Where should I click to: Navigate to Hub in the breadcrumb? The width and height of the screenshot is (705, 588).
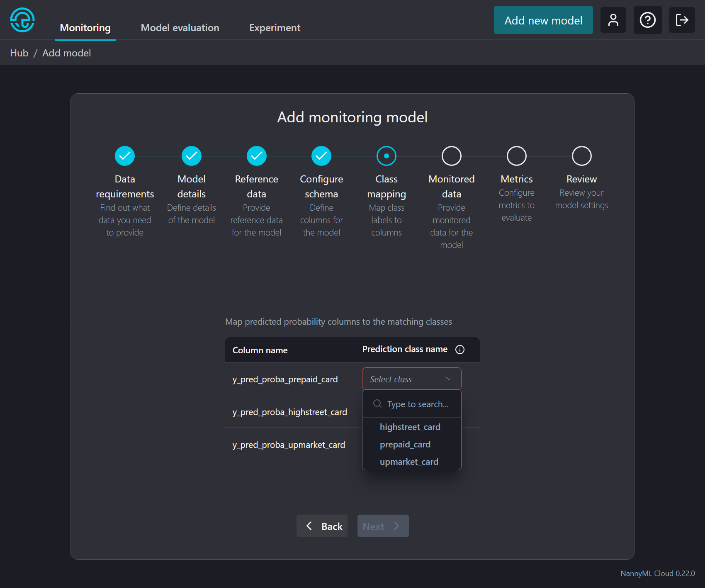pos(19,53)
